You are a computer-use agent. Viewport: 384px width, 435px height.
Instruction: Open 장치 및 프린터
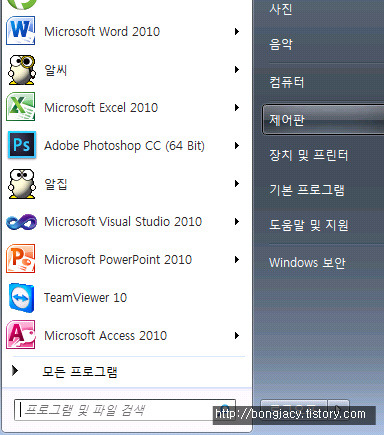[309, 155]
